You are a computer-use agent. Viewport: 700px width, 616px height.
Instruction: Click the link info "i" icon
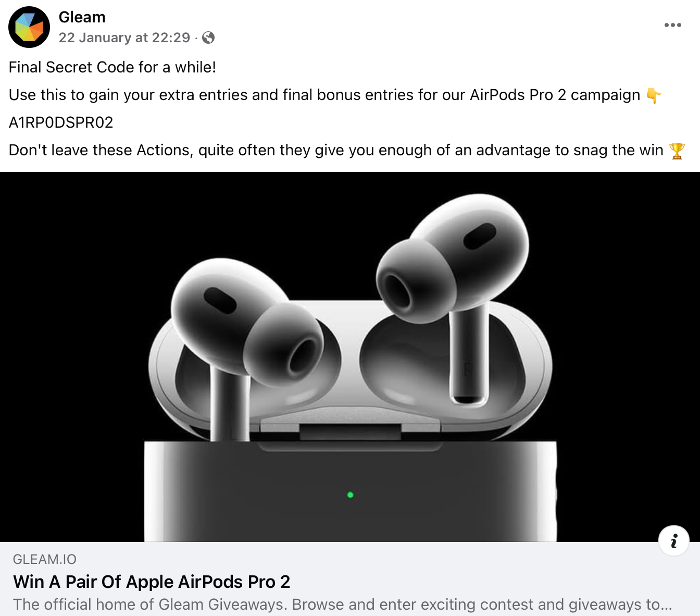pyautogui.click(x=674, y=540)
